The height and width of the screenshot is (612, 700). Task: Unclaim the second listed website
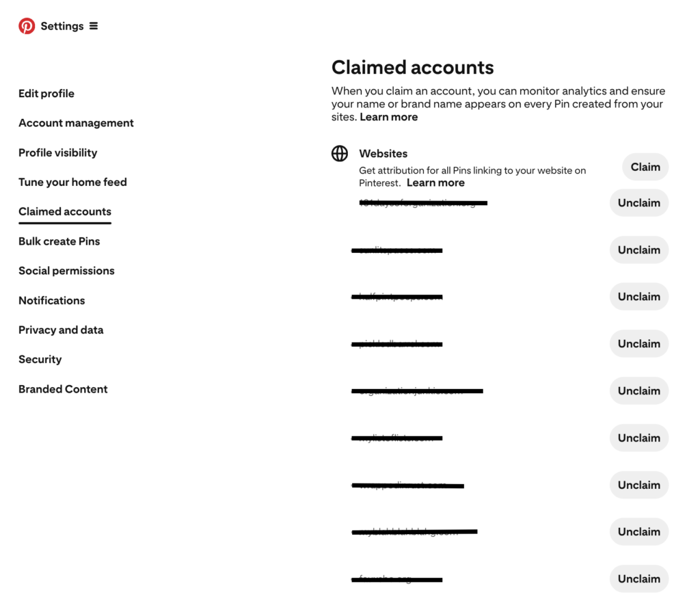[x=638, y=250]
